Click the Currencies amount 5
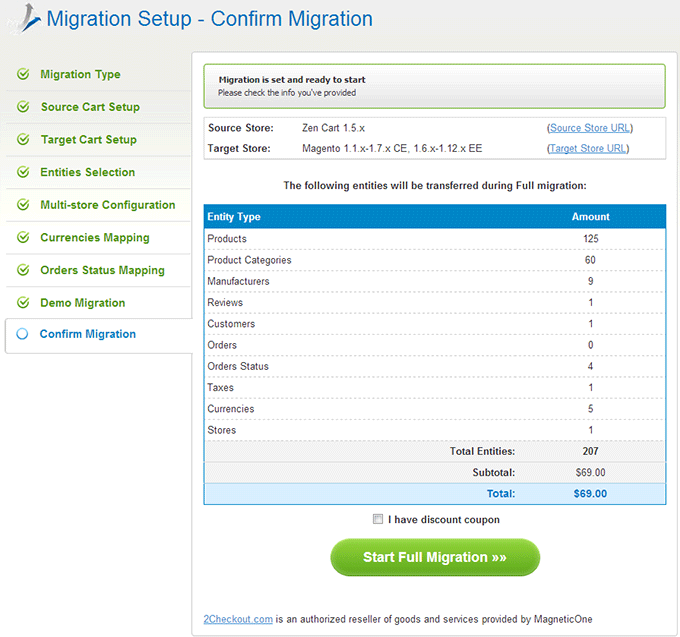The width and height of the screenshot is (680, 637). click(591, 408)
